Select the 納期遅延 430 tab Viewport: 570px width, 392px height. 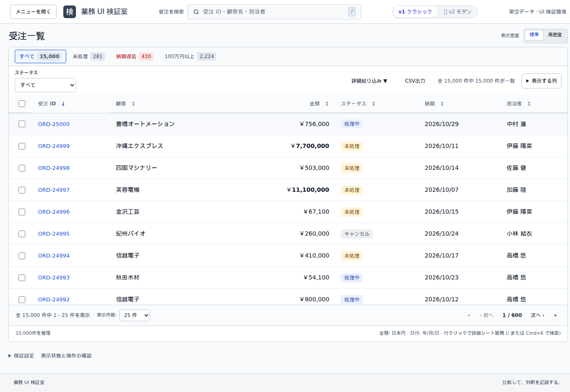click(135, 56)
